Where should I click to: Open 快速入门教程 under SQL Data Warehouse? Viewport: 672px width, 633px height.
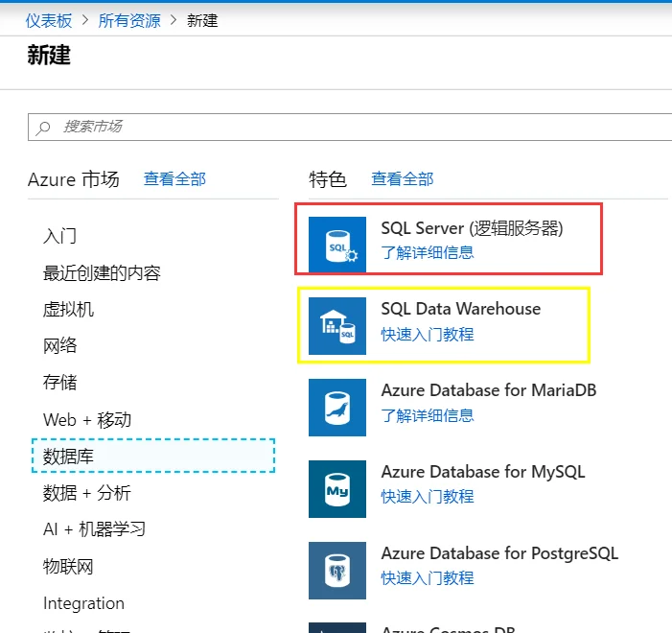click(x=428, y=334)
